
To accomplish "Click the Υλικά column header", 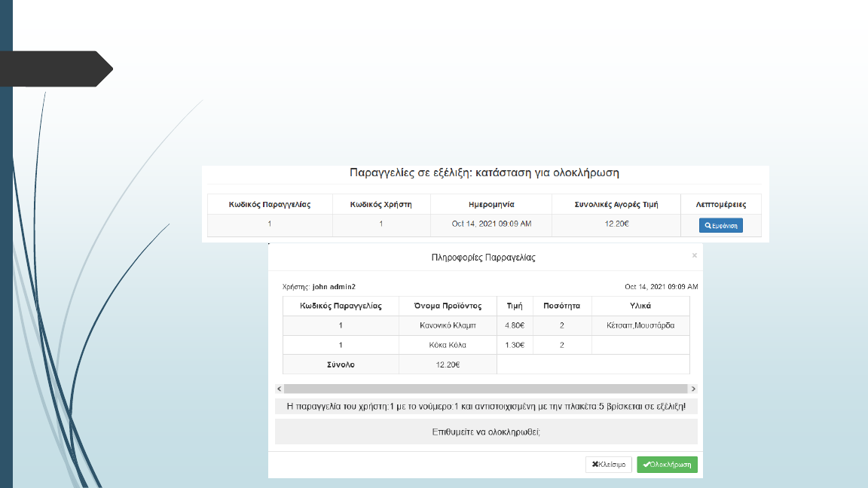I will tap(640, 306).
